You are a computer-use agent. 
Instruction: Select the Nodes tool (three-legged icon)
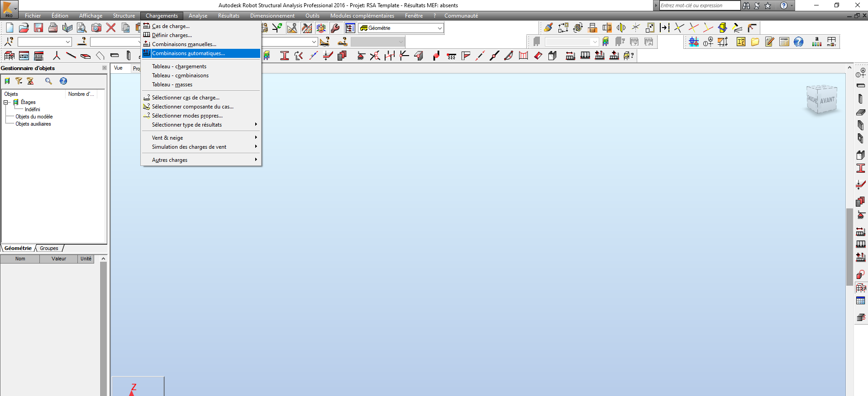tap(57, 56)
